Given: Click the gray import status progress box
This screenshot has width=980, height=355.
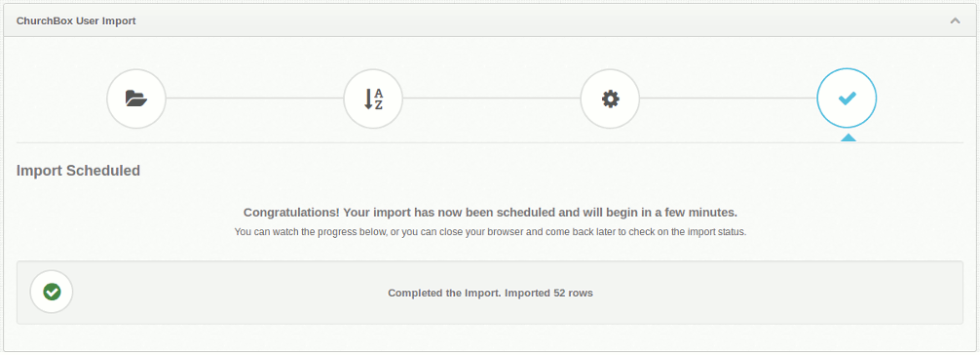Looking at the screenshot, I should coord(490,293).
